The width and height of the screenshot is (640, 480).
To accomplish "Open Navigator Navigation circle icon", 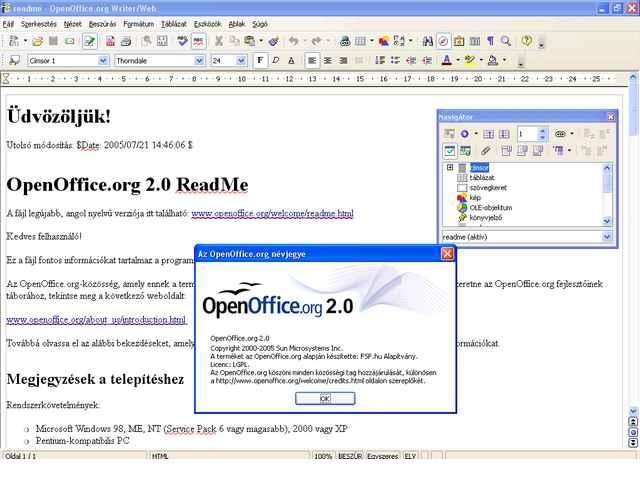I will click(465, 134).
